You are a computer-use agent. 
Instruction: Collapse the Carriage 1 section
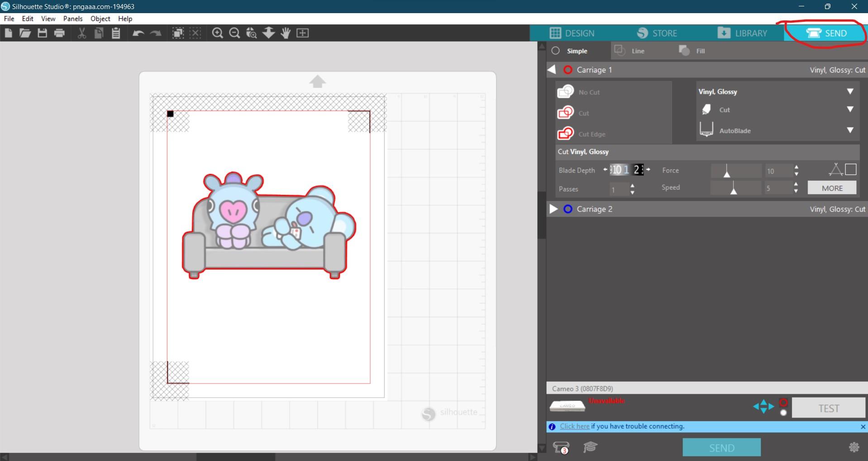[x=552, y=70]
